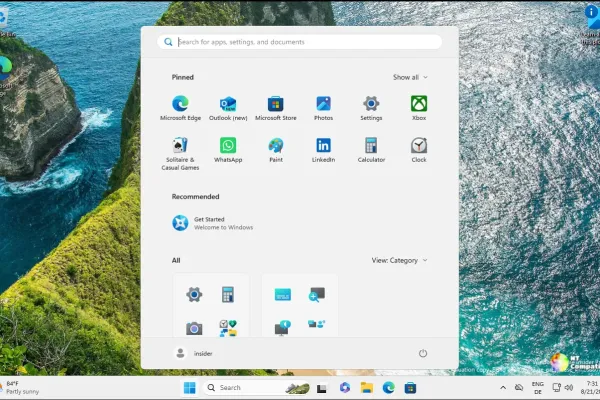
Task: Launch Outlook (new) pinned app
Action: pyautogui.click(x=228, y=108)
